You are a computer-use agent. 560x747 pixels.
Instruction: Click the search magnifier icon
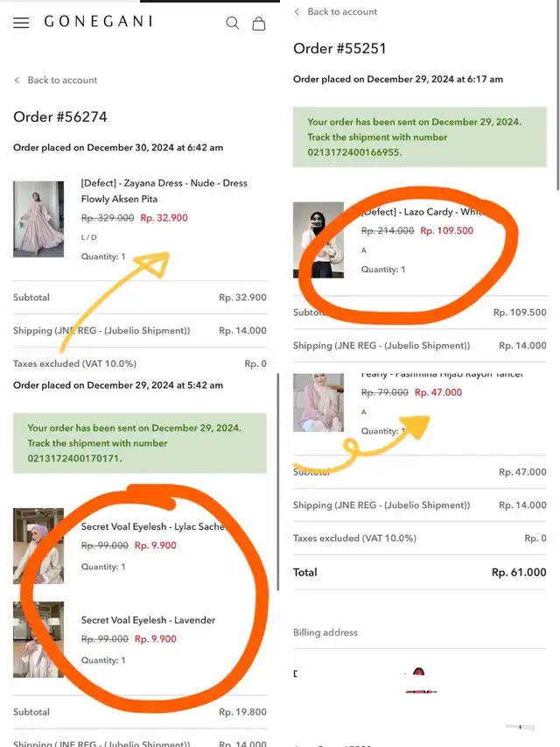point(233,23)
